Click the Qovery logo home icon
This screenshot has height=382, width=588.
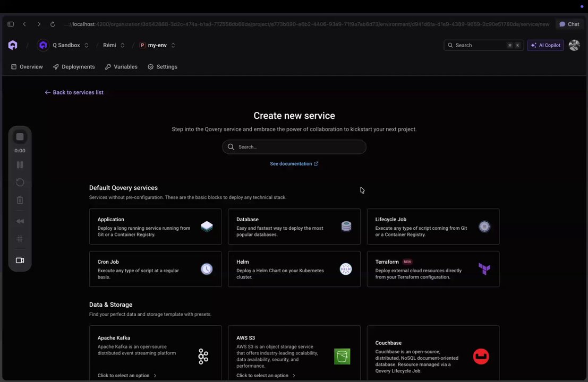13,45
